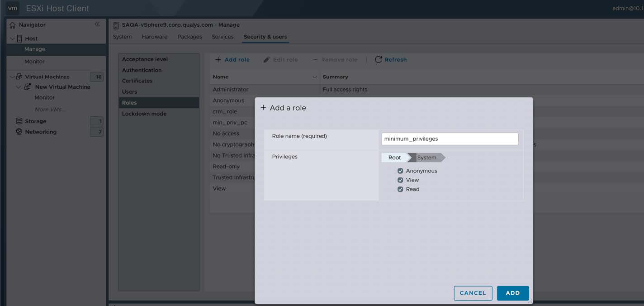
Task: Click the Networking globe icon
Action: [19, 132]
